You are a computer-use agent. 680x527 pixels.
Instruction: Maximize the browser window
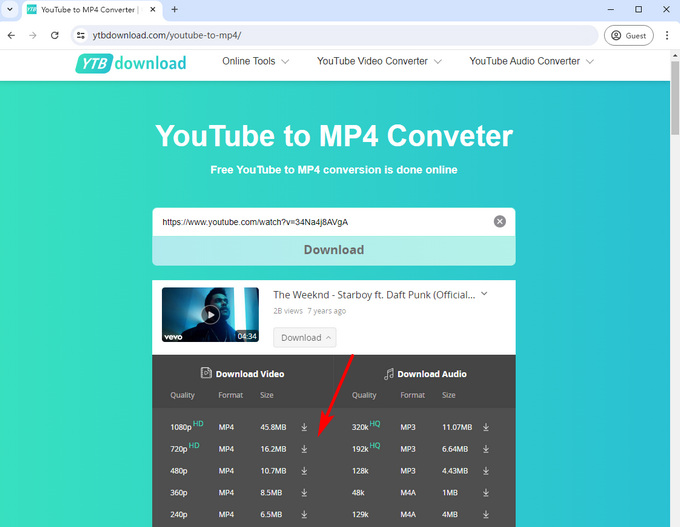[638, 9]
